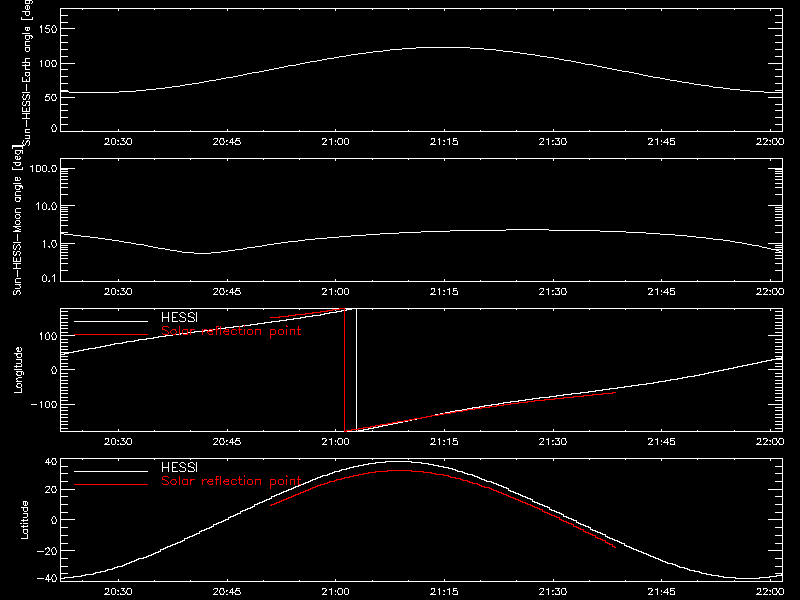Click the 1.0 tick on Moon angle axis
The height and width of the screenshot is (600, 800).
pyautogui.click(x=49, y=244)
